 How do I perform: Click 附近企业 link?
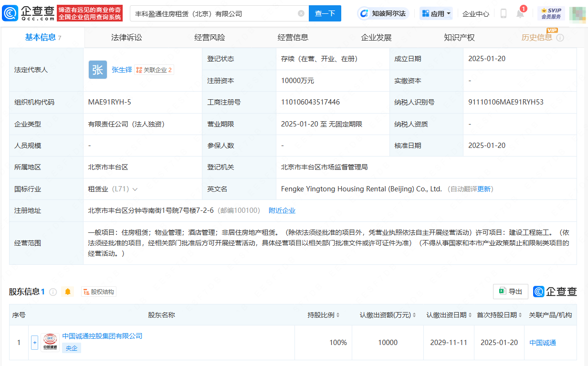(282, 210)
